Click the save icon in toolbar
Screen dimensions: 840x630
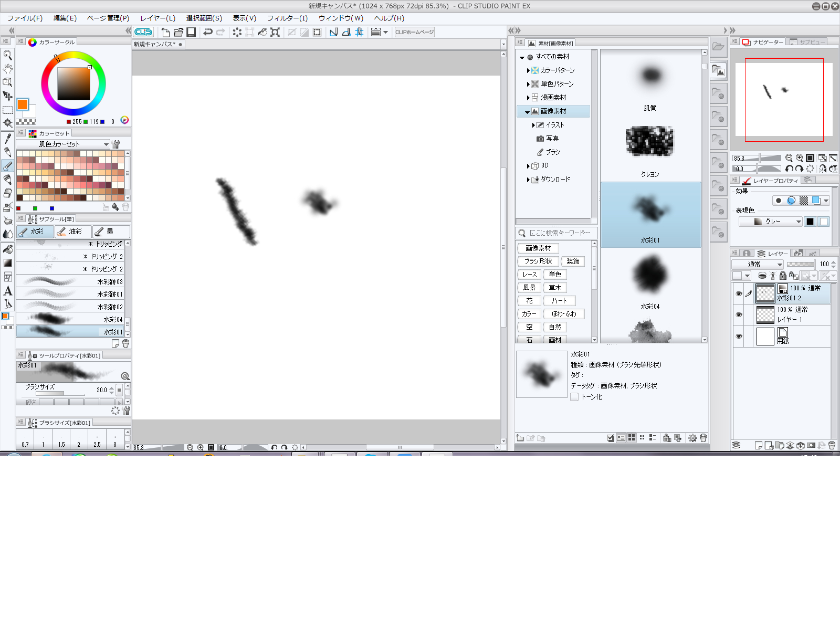pyautogui.click(x=191, y=32)
